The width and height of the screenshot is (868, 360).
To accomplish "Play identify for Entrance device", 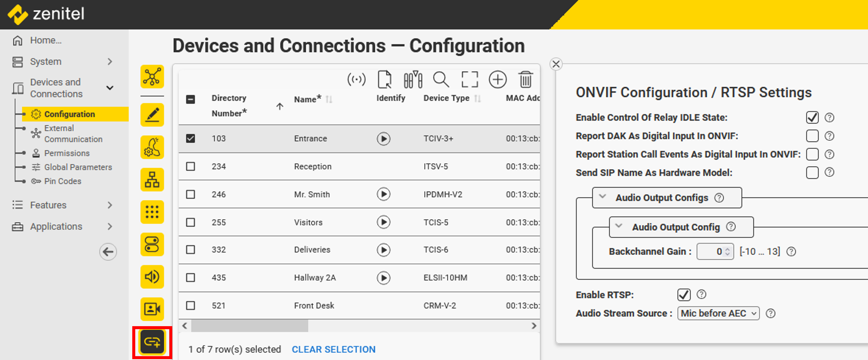I will pyautogui.click(x=383, y=139).
